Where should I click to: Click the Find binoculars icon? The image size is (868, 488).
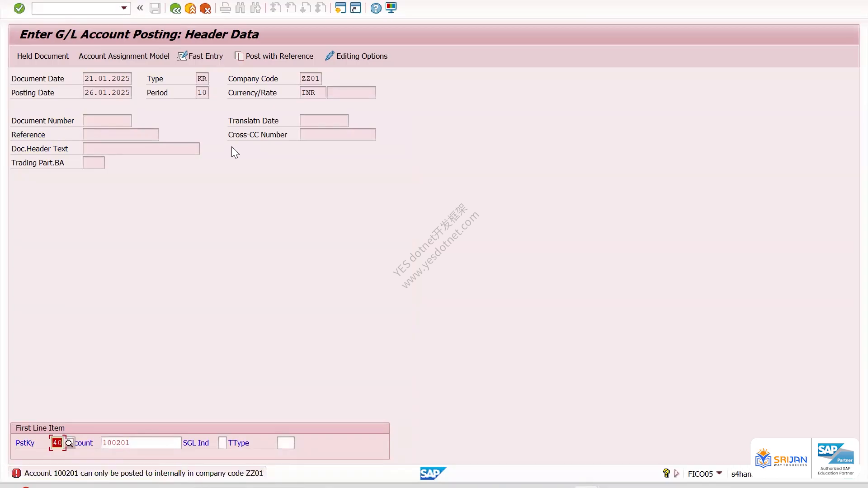[240, 8]
